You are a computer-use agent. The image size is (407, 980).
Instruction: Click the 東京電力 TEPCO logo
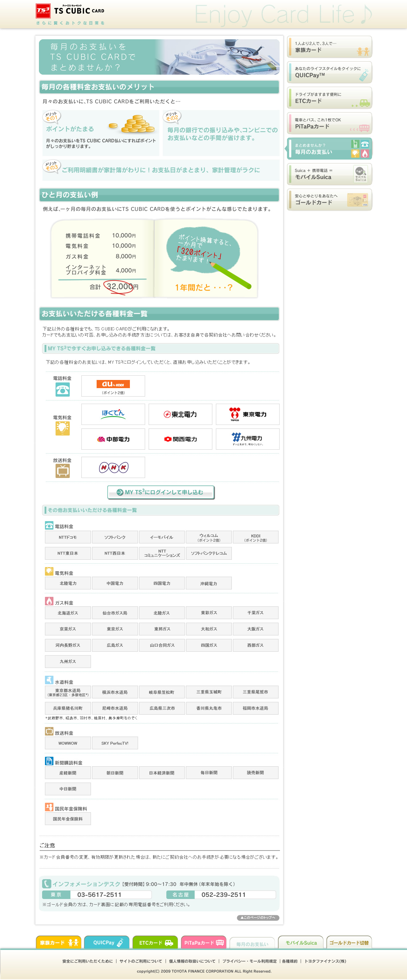coord(247,414)
